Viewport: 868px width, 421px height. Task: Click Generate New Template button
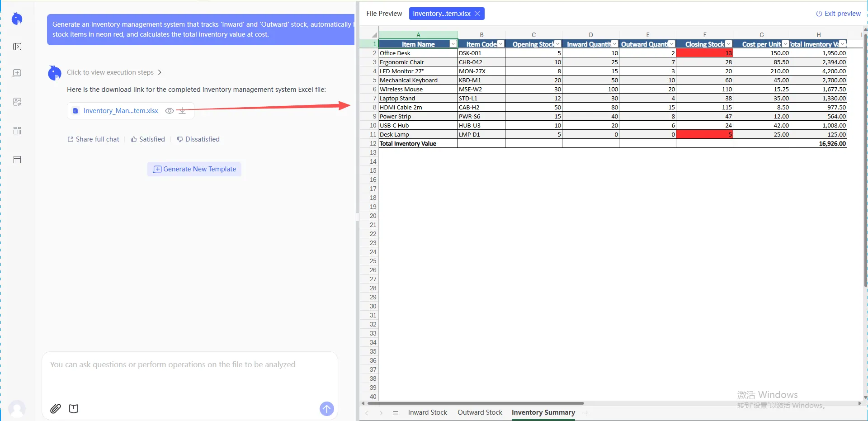pos(194,169)
